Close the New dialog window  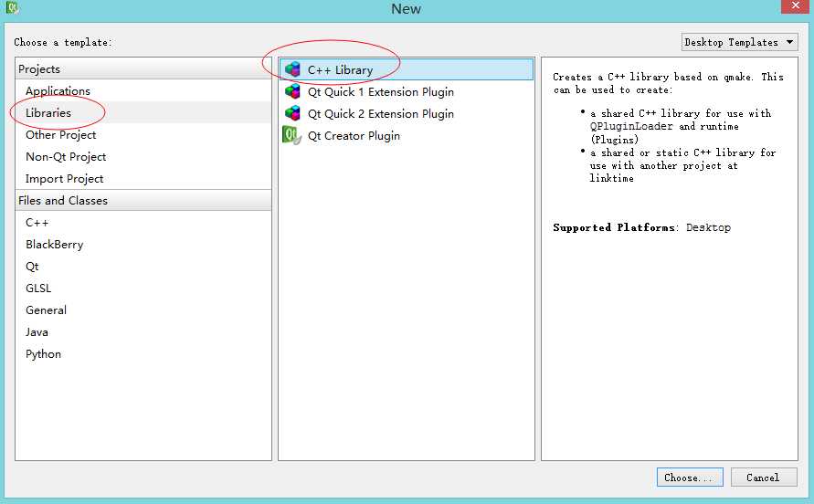coord(796,5)
